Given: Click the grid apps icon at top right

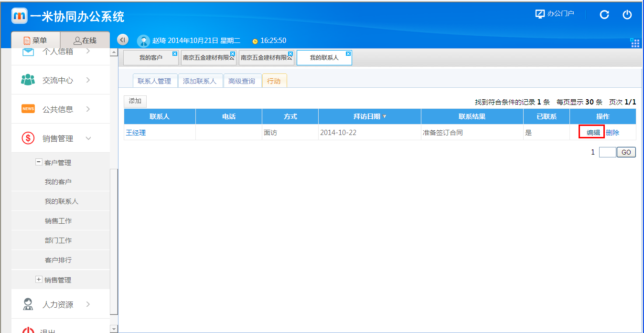Looking at the screenshot, I should (x=635, y=43).
